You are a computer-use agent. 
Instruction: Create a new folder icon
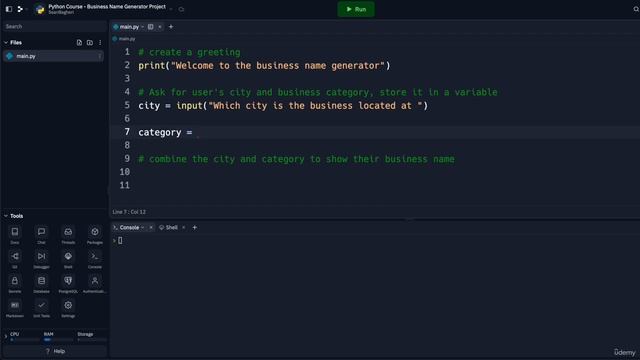90,42
